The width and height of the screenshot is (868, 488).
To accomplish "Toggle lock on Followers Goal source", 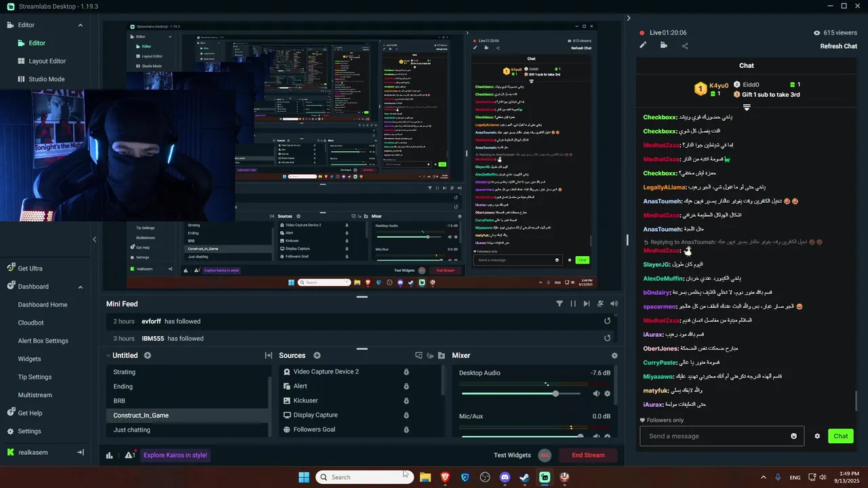I will tap(406, 429).
